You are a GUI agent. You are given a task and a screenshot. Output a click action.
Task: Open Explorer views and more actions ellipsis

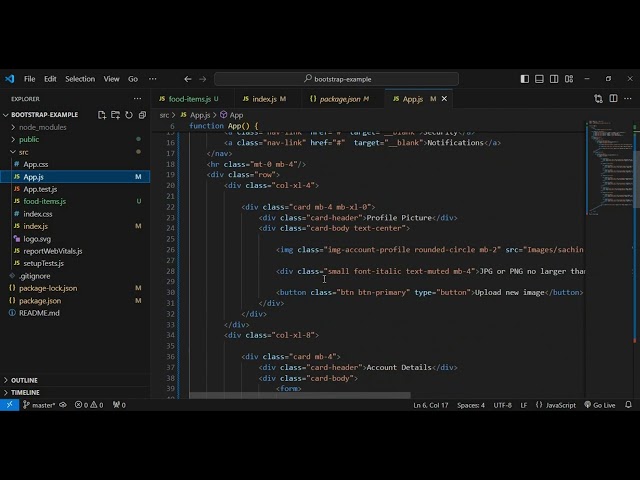138,99
